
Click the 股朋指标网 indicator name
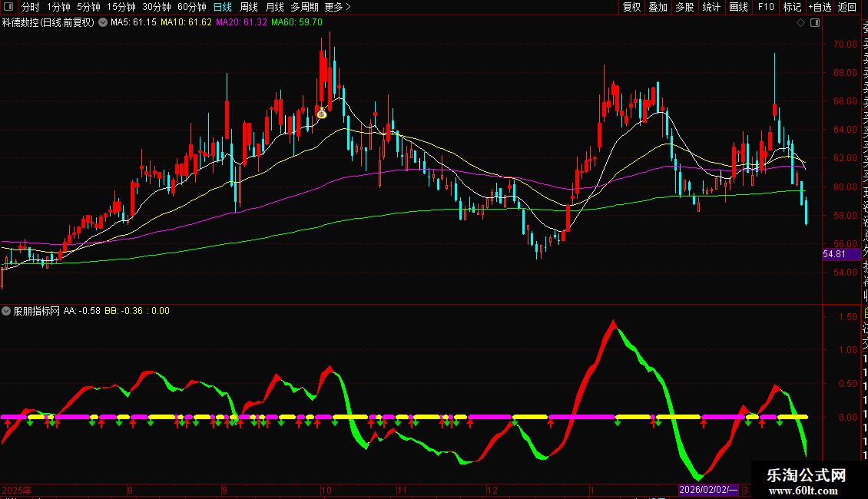[x=37, y=311]
